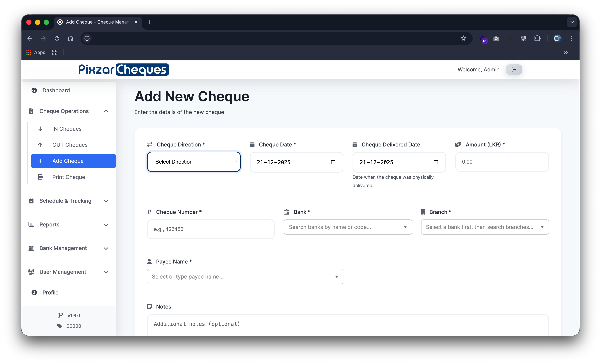Open the Payee Name dropdown
Image resolution: width=601 pixels, height=364 pixels.
(245, 276)
